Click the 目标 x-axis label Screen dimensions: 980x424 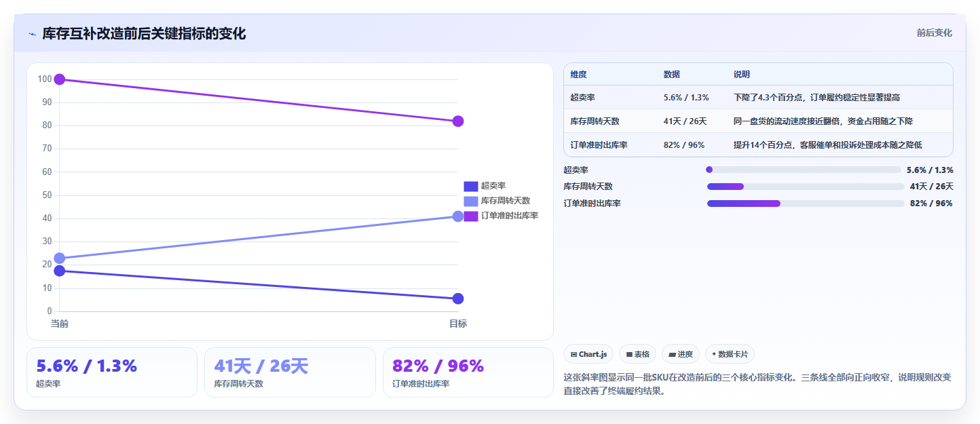click(x=458, y=324)
